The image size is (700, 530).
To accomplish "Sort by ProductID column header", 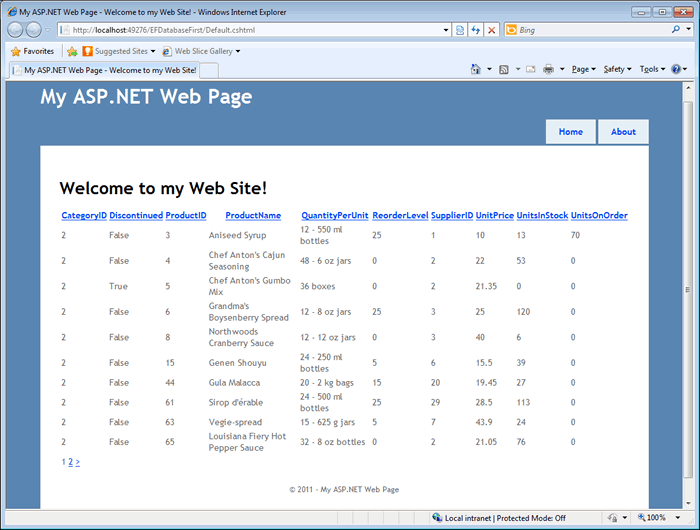I will click(186, 215).
